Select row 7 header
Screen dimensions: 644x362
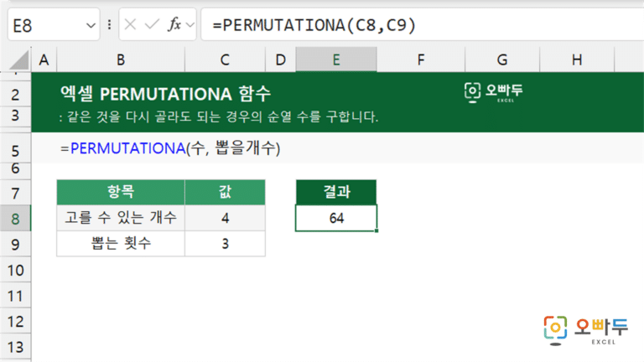[x=15, y=193]
